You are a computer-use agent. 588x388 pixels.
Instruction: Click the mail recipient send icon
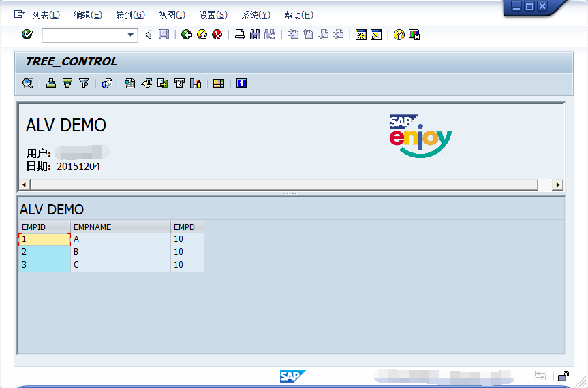point(179,83)
